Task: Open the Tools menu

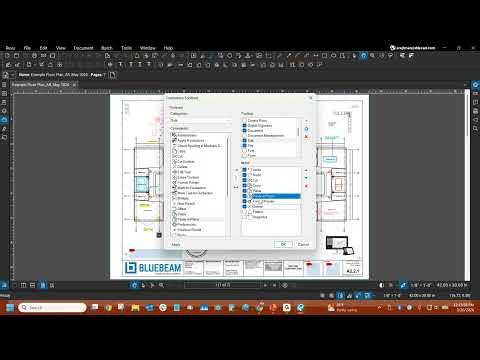Action: (x=126, y=48)
